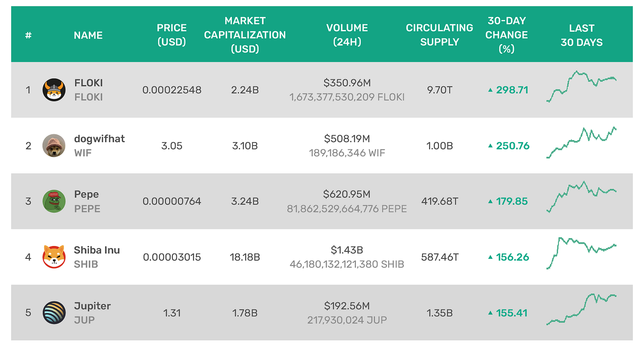
Task: Sort by VOLUME (24H) column header
Action: (x=347, y=35)
